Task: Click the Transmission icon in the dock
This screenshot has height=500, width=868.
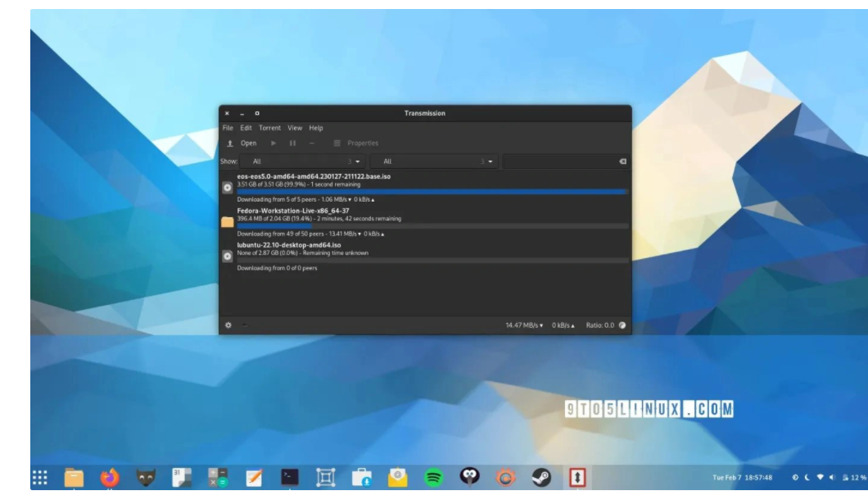Action: [577, 477]
